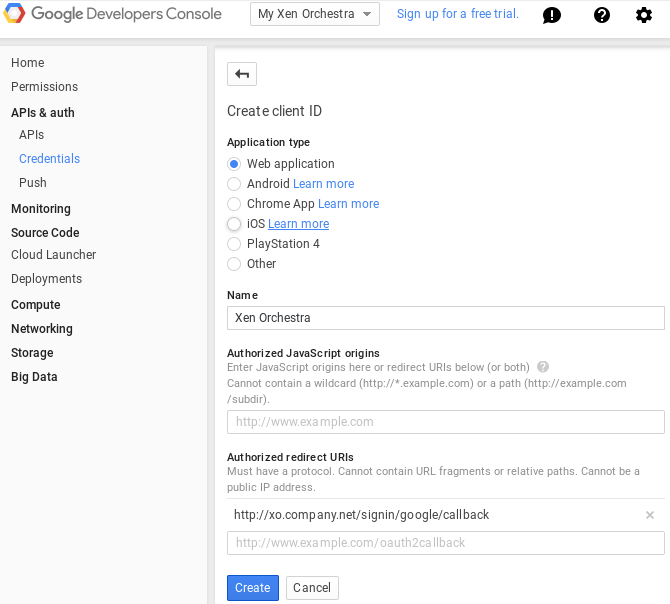Click the Sign up for a free trial link

click(x=458, y=14)
